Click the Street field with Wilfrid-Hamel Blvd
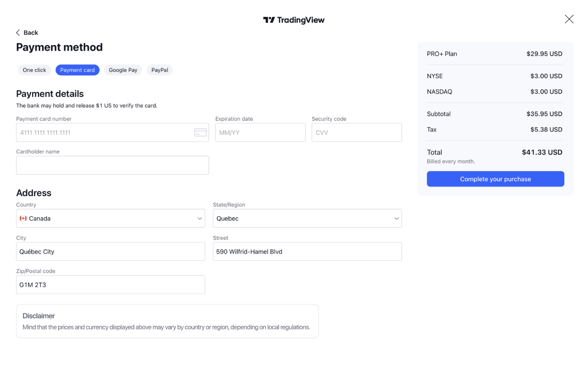The width and height of the screenshot is (588, 365). point(307,251)
